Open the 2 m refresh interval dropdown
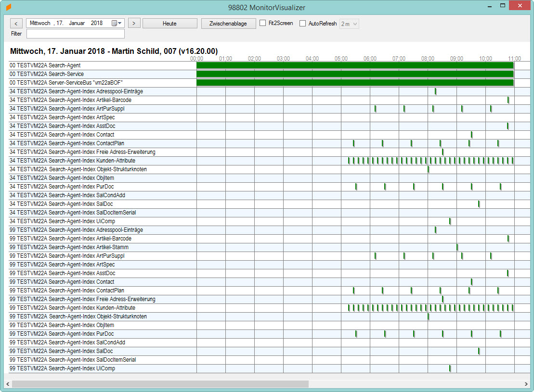This screenshot has width=534, height=392. tap(349, 24)
